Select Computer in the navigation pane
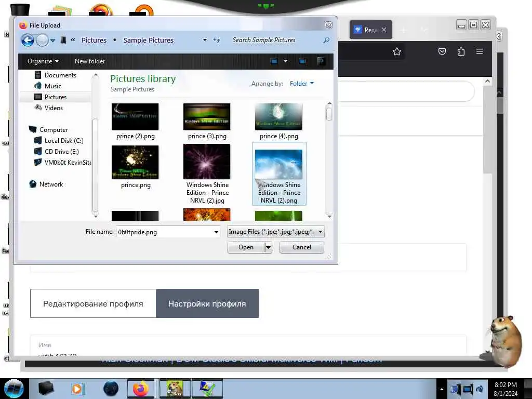This screenshot has width=532, height=399. tap(48, 129)
